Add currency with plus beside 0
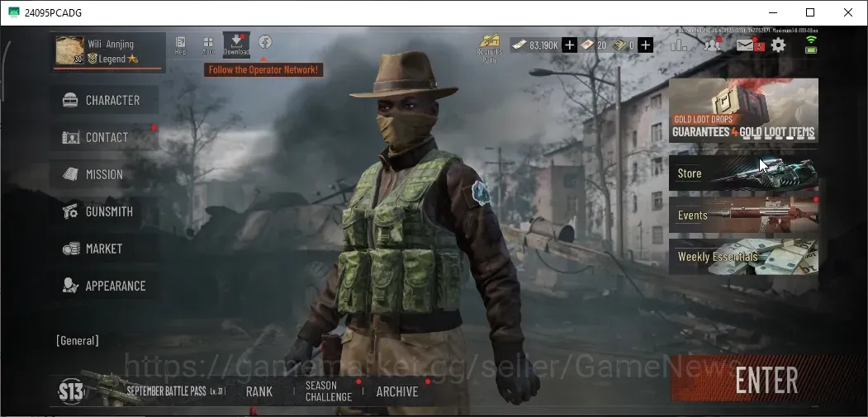 tap(645, 45)
